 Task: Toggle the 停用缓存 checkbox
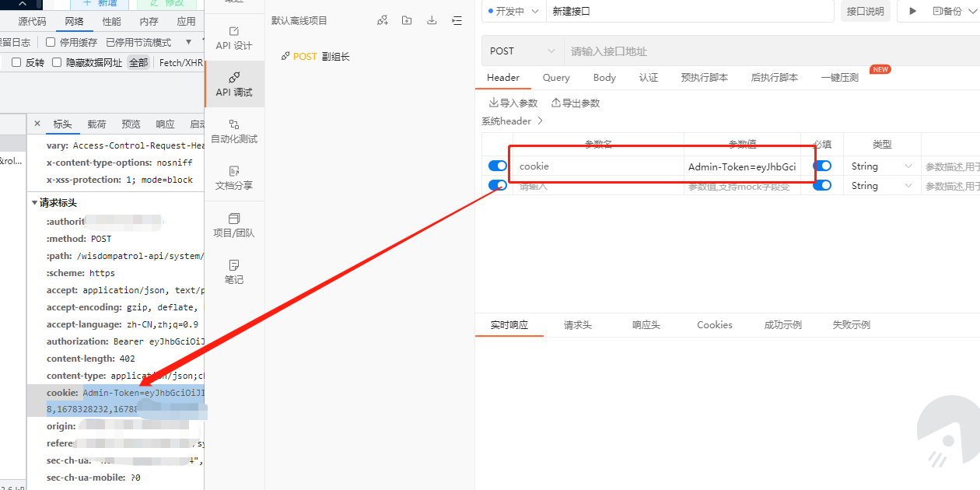pos(51,42)
